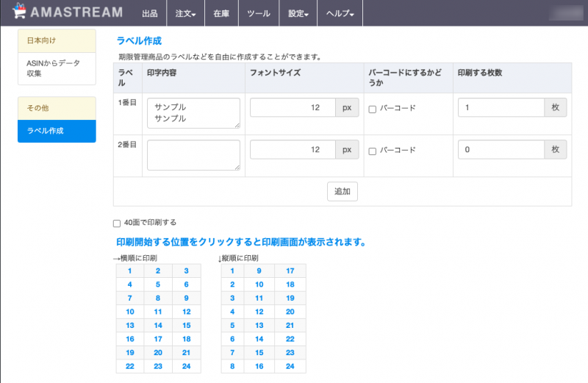Click position 3 in the 横順に印刷 grid
588x383 pixels.
point(187,271)
